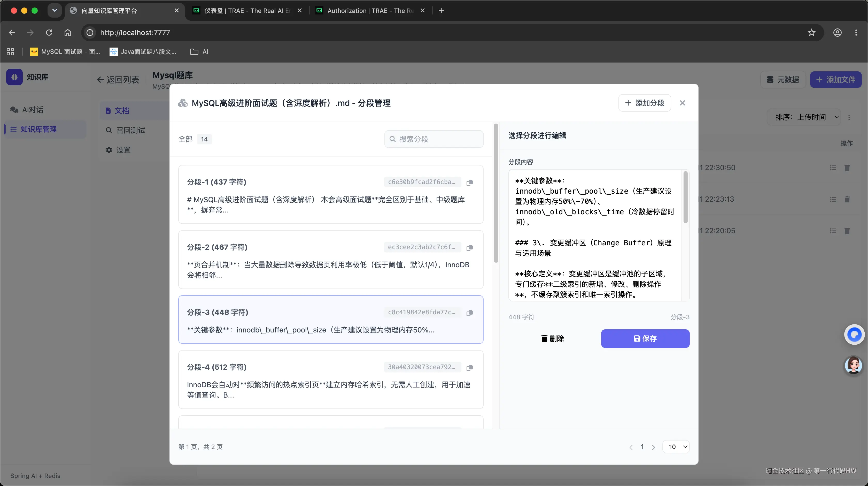
Task: Switch to the Authorization | TRAE tab
Action: (x=371, y=10)
